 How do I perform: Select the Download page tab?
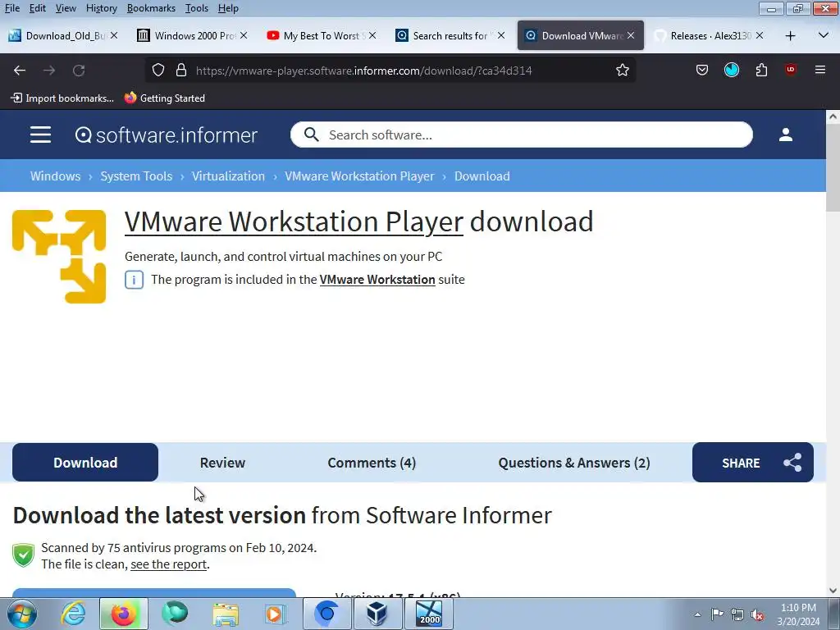85,463
